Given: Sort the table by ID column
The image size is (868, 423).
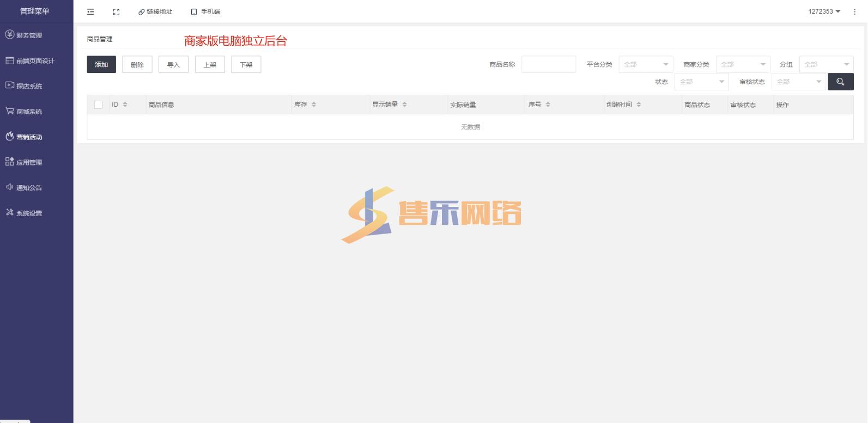Looking at the screenshot, I should point(125,105).
